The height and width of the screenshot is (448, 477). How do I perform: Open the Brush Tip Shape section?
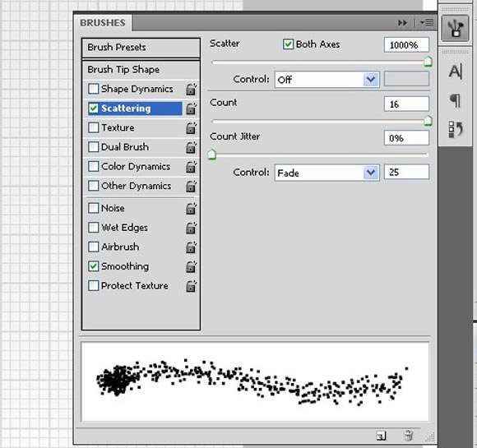click(141, 70)
